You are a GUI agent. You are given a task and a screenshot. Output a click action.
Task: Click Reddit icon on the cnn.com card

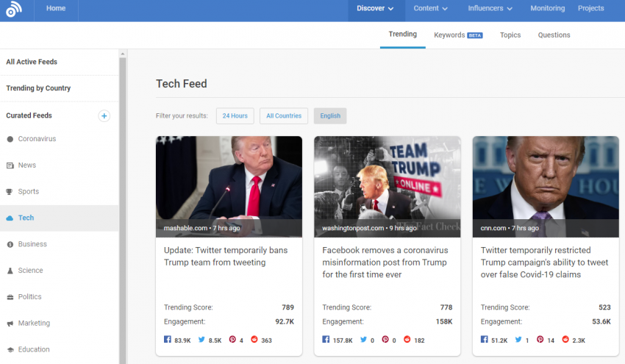565,339
